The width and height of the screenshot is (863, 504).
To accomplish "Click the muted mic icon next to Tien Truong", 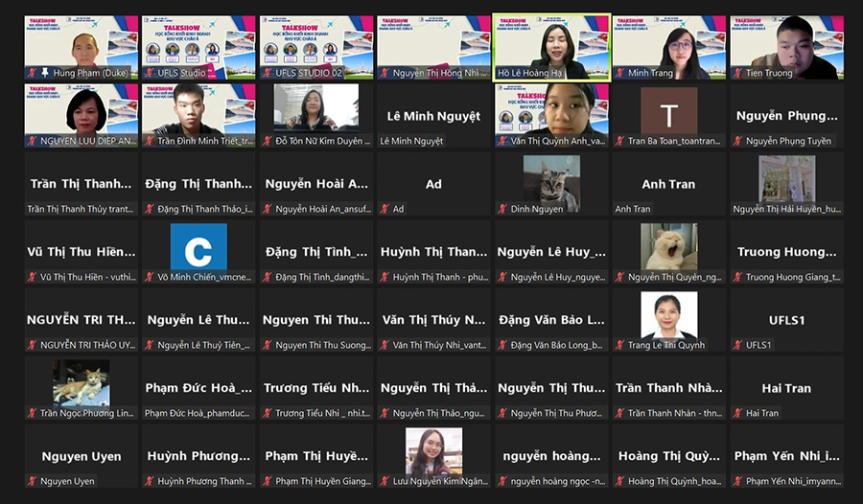I will tap(737, 73).
